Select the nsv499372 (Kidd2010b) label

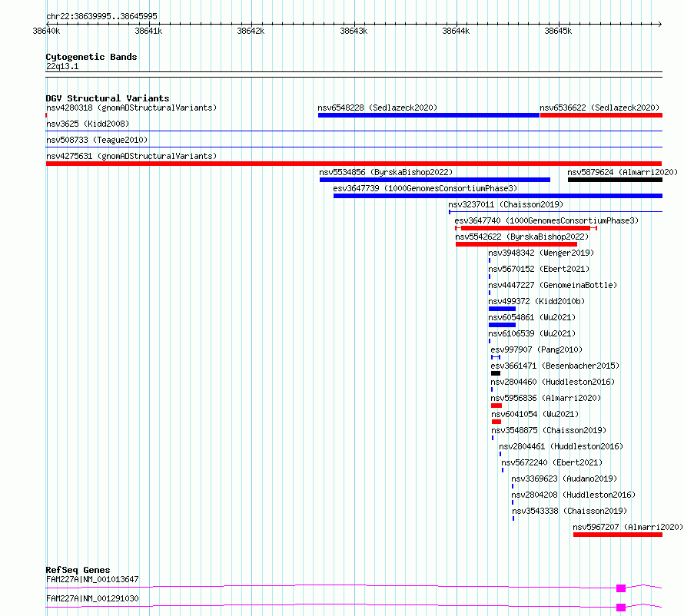(536, 301)
